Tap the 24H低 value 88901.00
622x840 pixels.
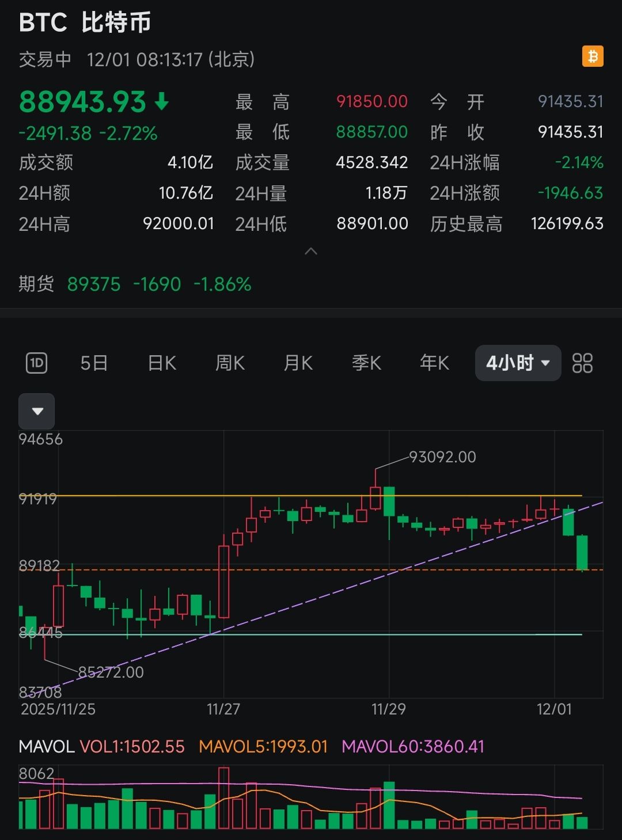tap(373, 223)
